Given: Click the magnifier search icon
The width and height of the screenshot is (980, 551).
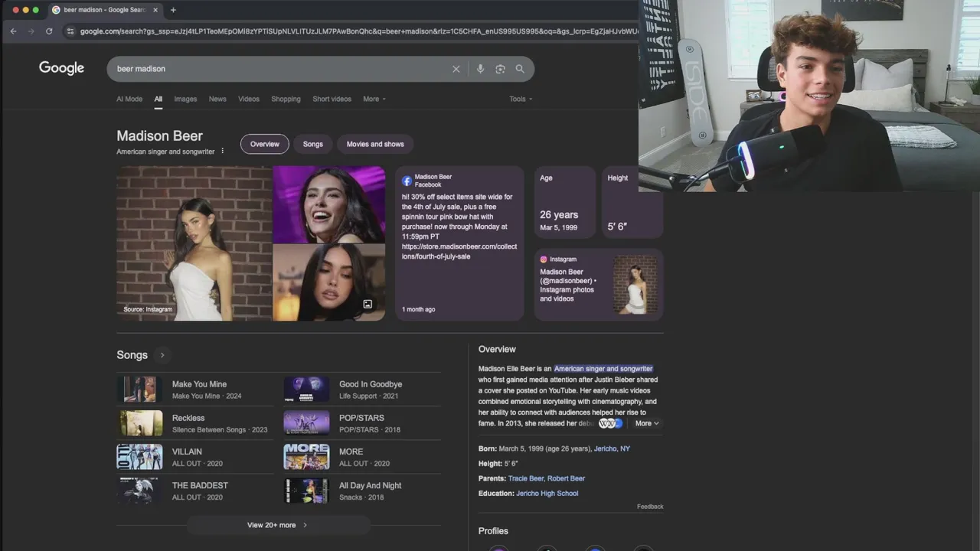Looking at the screenshot, I should coord(520,69).
